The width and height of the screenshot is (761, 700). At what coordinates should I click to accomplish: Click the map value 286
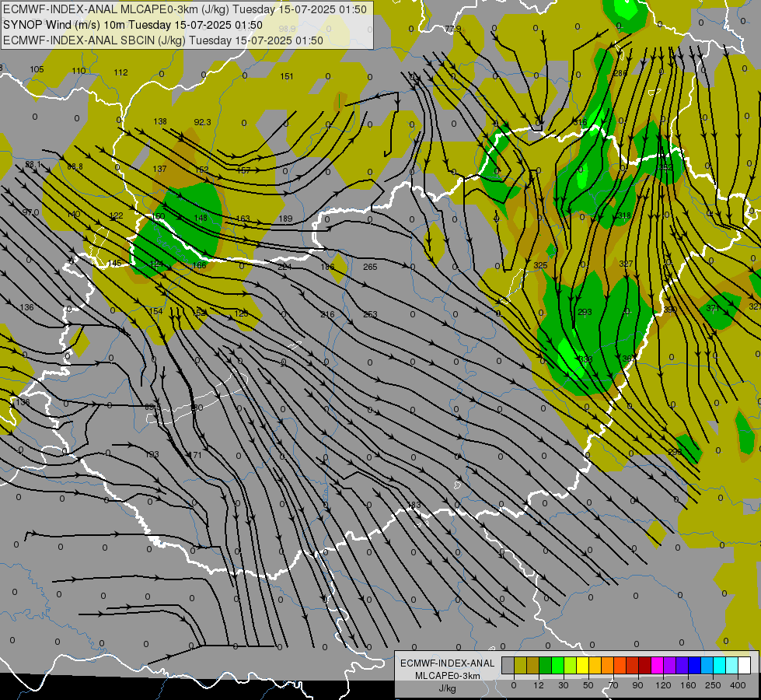(620, 73)
